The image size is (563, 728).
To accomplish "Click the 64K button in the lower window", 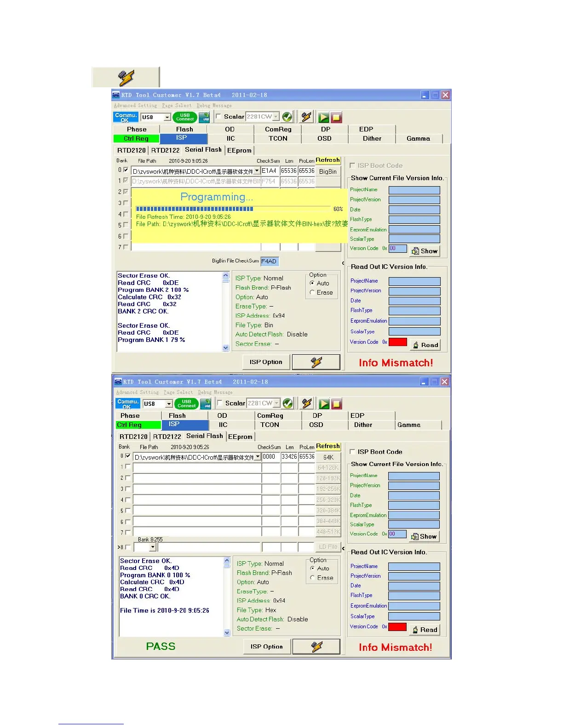I will tap(328, 457).
